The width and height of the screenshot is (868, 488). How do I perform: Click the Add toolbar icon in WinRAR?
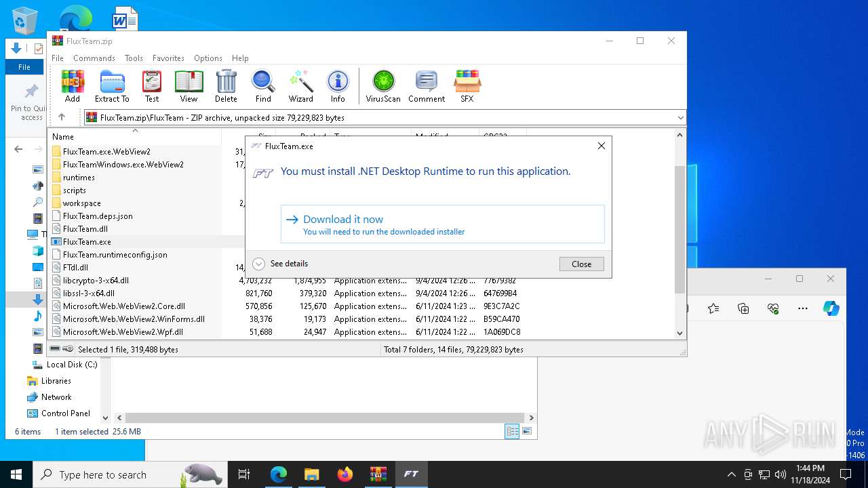[73, 86]
